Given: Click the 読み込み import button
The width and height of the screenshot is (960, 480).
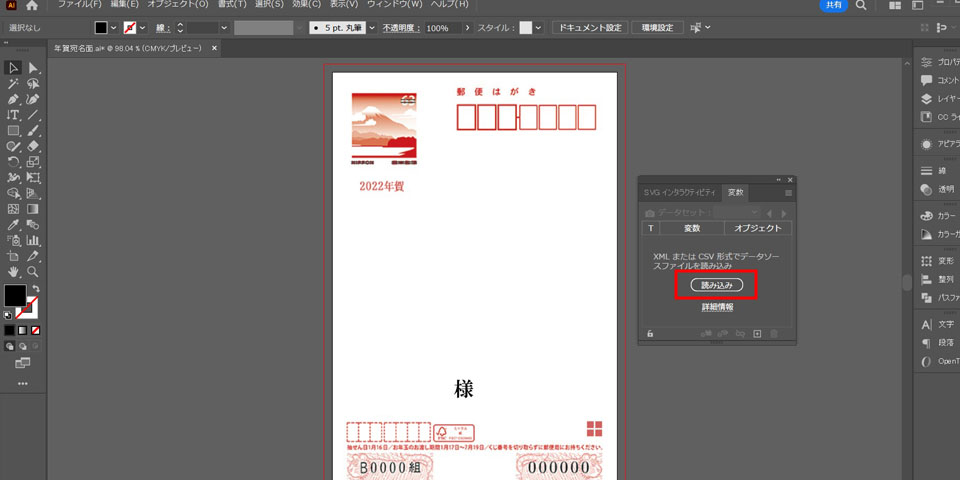Looking at the screenshot, I should (716, 285).
